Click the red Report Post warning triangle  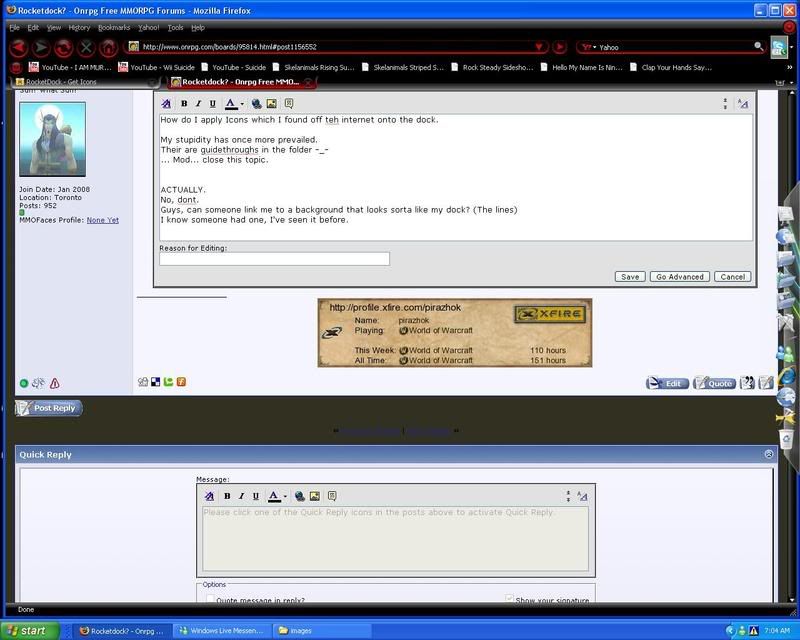[55, 383]
